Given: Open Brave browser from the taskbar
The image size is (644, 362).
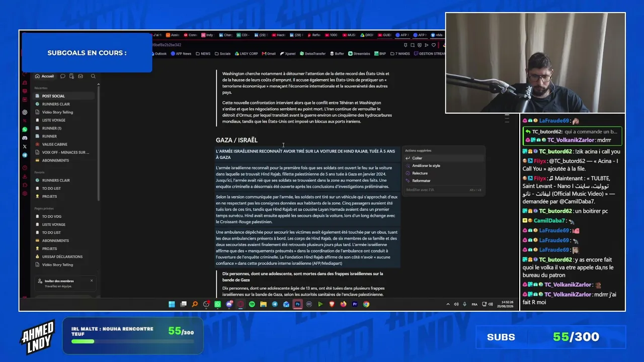Looking at the screenshot, I should tap(332, 304).
